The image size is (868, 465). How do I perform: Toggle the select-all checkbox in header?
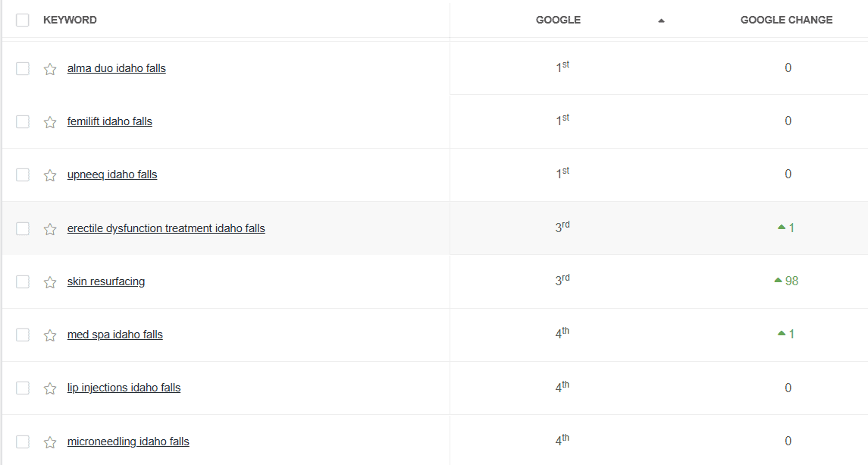[23, 20]
